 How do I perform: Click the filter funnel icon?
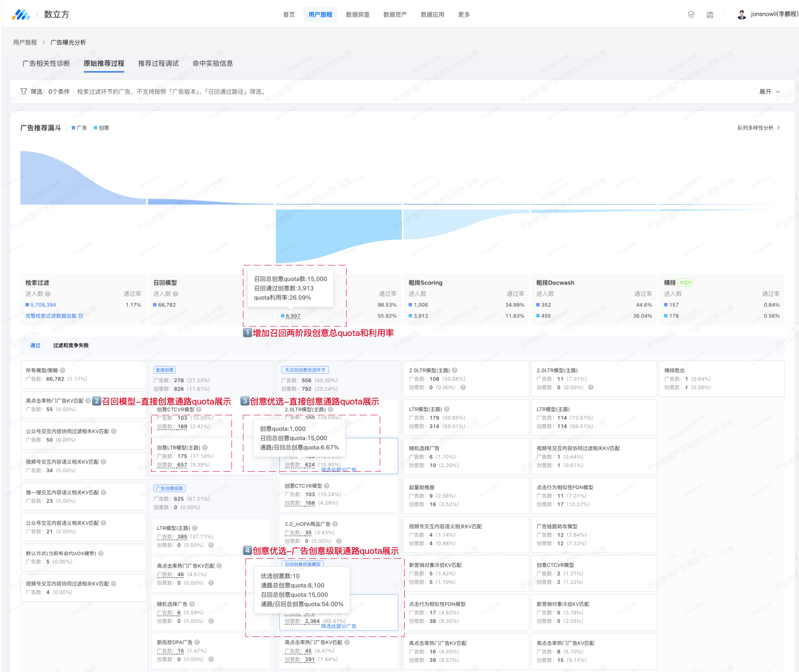click(24, 92)
